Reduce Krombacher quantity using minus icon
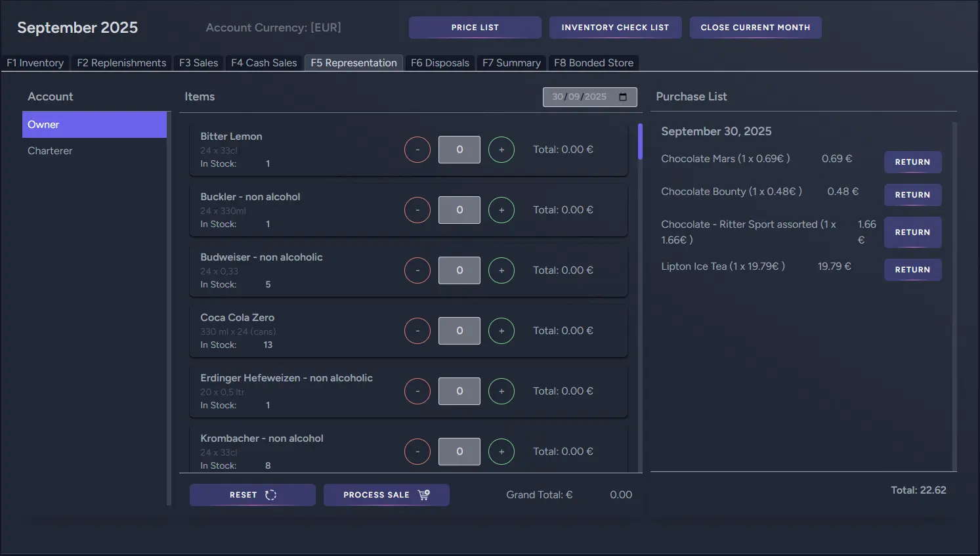Image resolution: width=980 pixels, height=556 pixels. pos(417,452)
